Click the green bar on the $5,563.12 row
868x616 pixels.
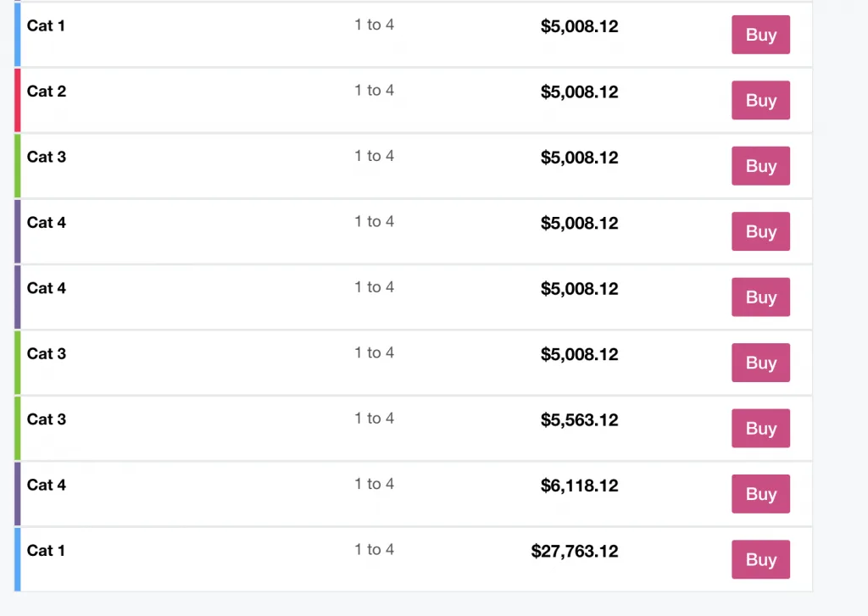point(18,428)
